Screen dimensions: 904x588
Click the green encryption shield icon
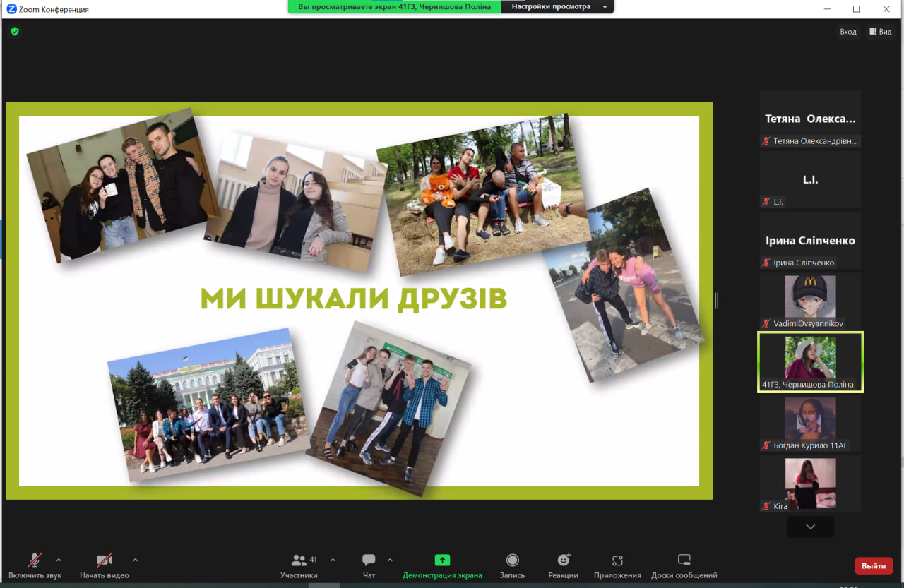pos(15,31)
